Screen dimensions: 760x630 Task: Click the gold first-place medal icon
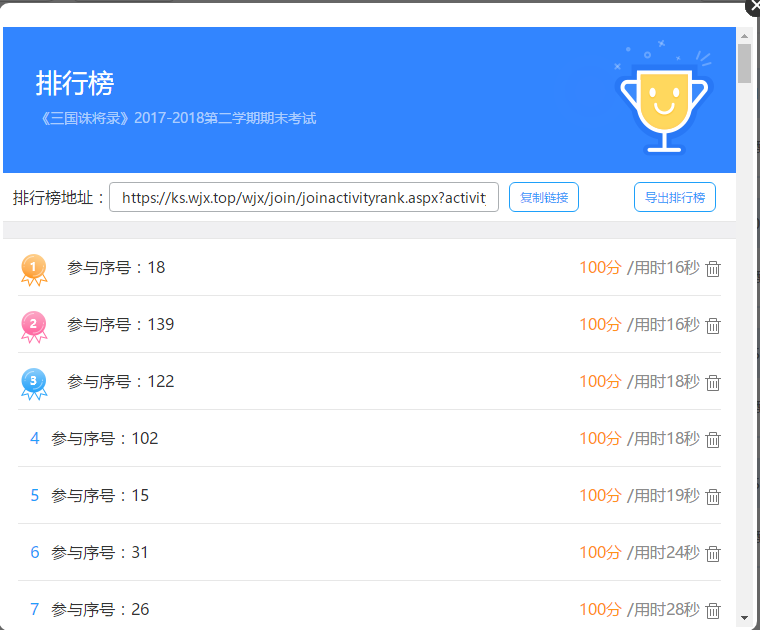(x=34, y=270)
